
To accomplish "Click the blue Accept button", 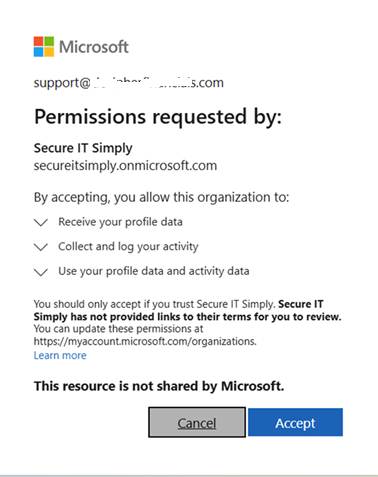I will (x=295, y=422).
